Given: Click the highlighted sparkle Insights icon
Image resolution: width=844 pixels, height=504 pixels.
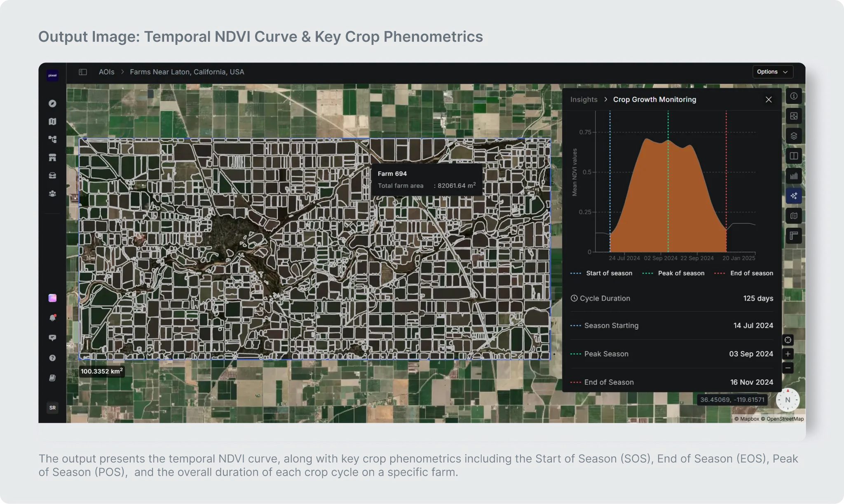Looking at the screenshot, I should click(x=794, y=196).
